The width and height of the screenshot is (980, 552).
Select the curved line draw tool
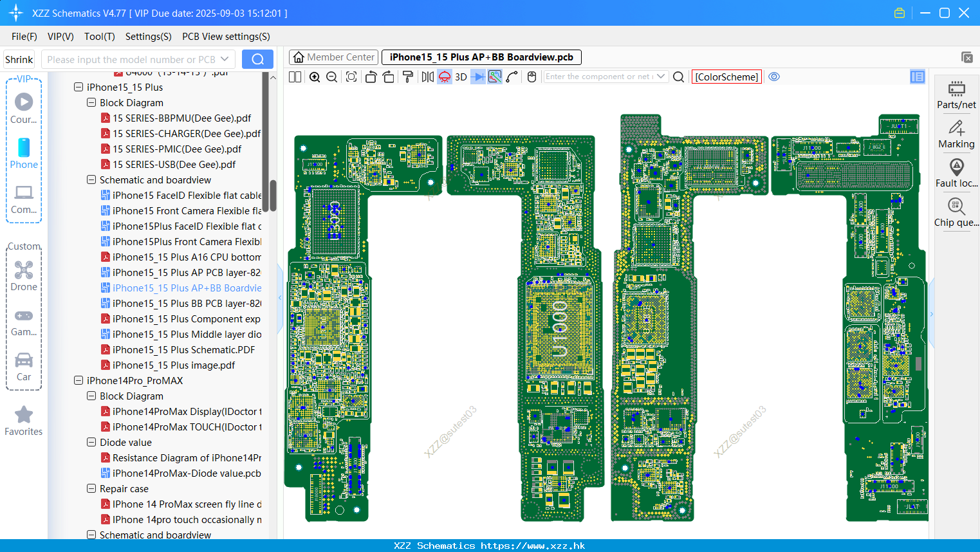512,77
